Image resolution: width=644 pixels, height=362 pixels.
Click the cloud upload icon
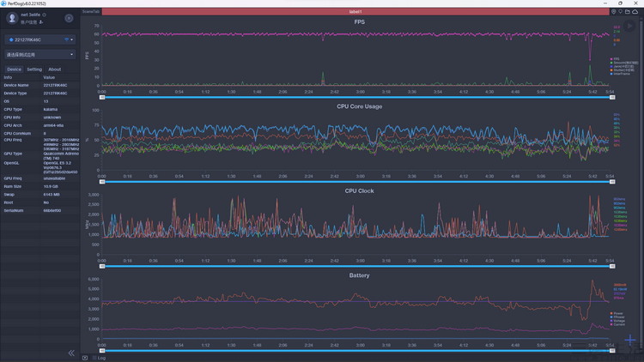pos(636,12)
